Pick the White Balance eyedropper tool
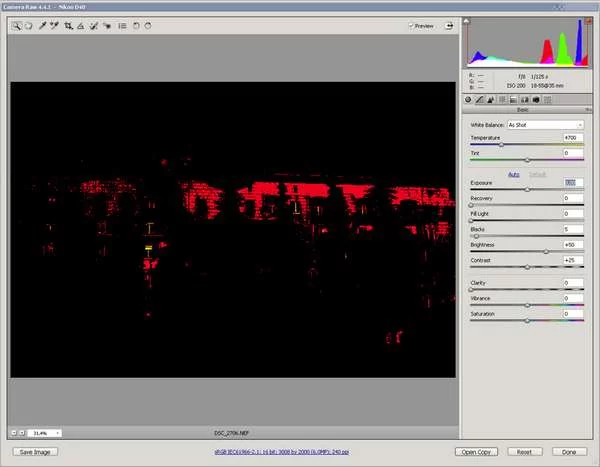This screenshot has height=467, width=600. pyautogui.click(x=42, y=26)
